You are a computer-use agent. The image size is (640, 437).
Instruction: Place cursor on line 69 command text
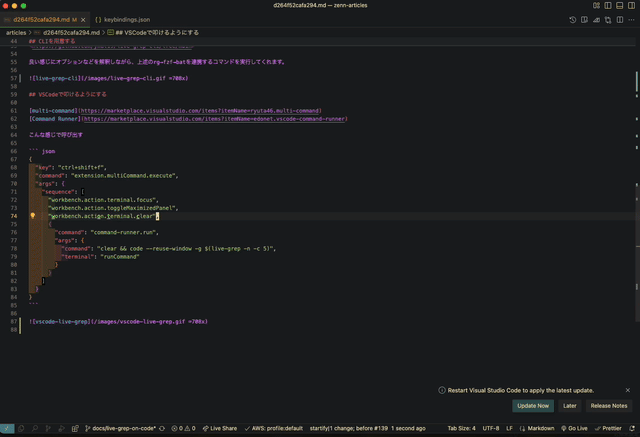click(x=124, y=175)
